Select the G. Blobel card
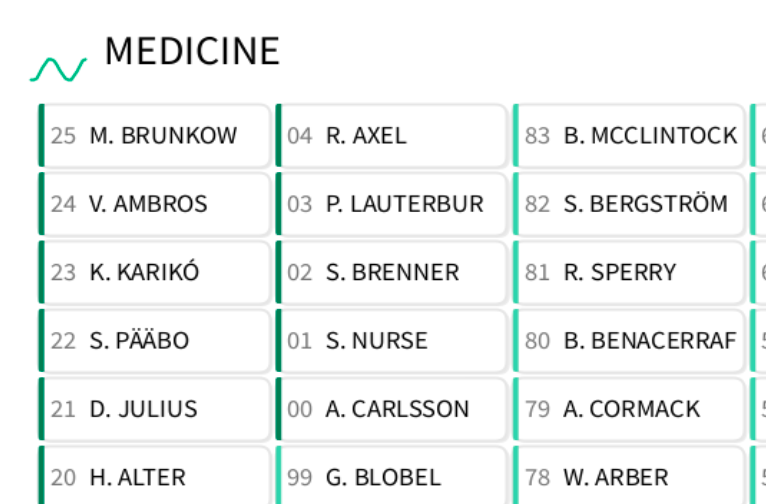This screenshot has height=504, width=766. (x=392, y=477)
